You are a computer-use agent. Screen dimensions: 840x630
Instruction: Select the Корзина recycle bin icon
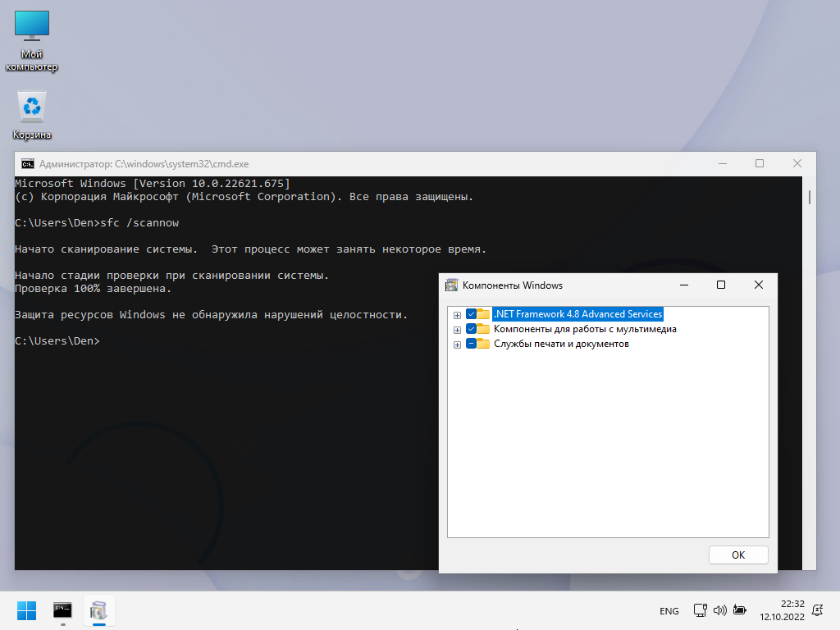[x=32, y=107]
